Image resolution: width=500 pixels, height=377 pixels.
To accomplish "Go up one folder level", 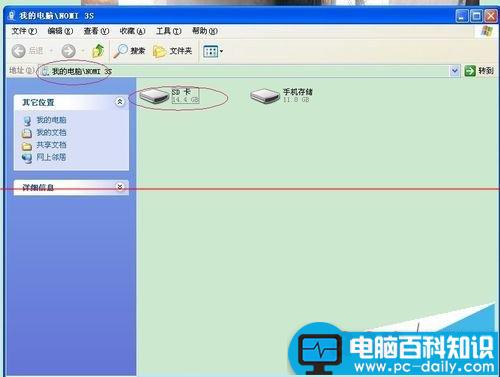I will (98, 51).
